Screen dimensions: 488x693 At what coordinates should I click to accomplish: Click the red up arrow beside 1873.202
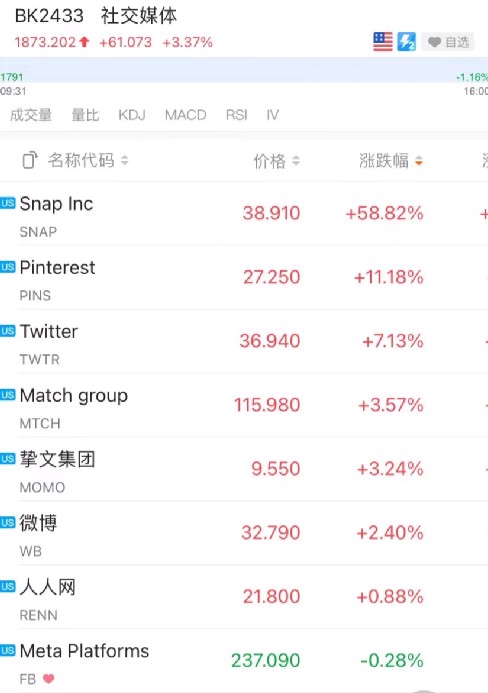coord(84,42)
